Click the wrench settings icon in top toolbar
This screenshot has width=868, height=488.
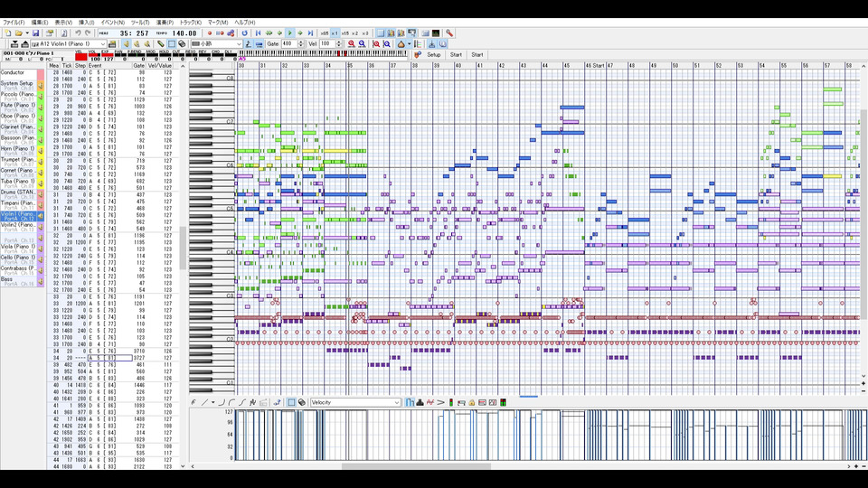point(449,33)
